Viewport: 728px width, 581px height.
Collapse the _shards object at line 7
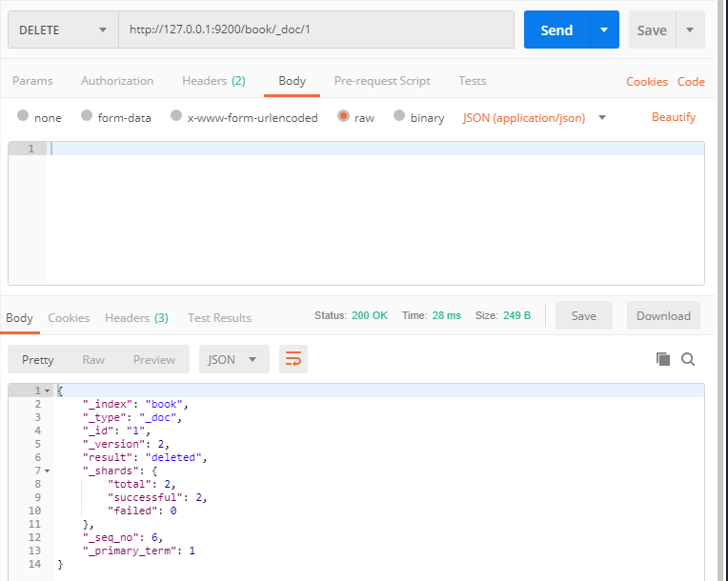tap(47, 471)
